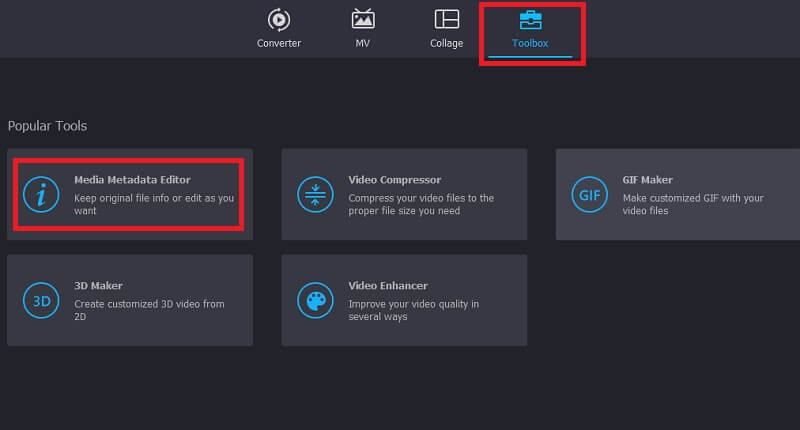Screen dimensions: 800x430
Task: Click the Collage grid icon
Action: coord(446,20)
